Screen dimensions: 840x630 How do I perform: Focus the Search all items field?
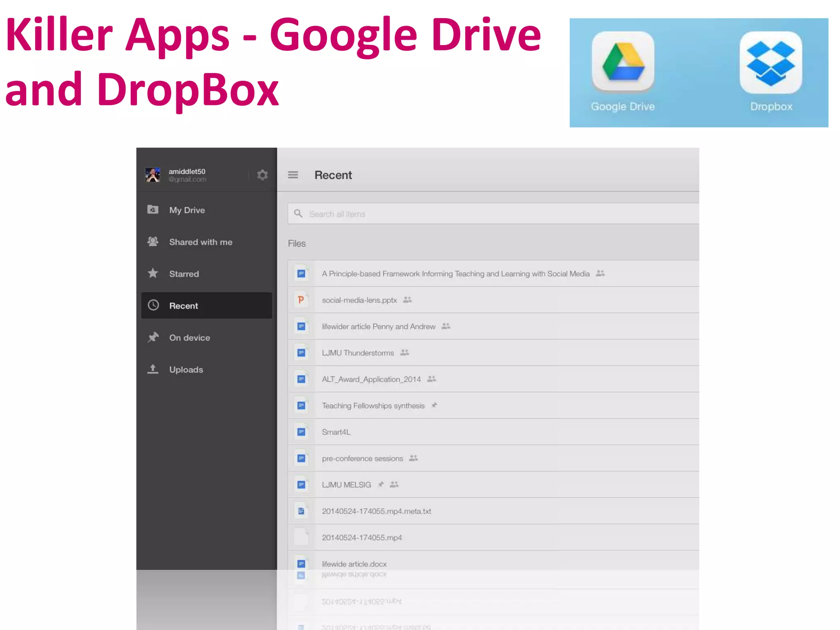point(493,214)
